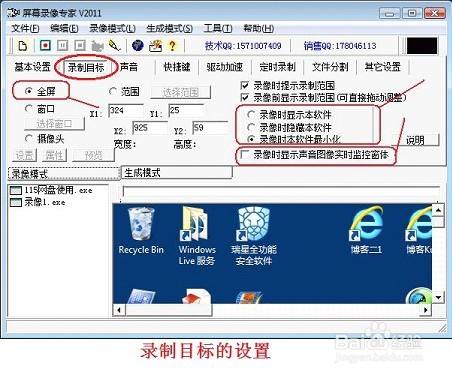Click the X2 coordinate input field
This screenshot has width=452, height=375.
150,128
